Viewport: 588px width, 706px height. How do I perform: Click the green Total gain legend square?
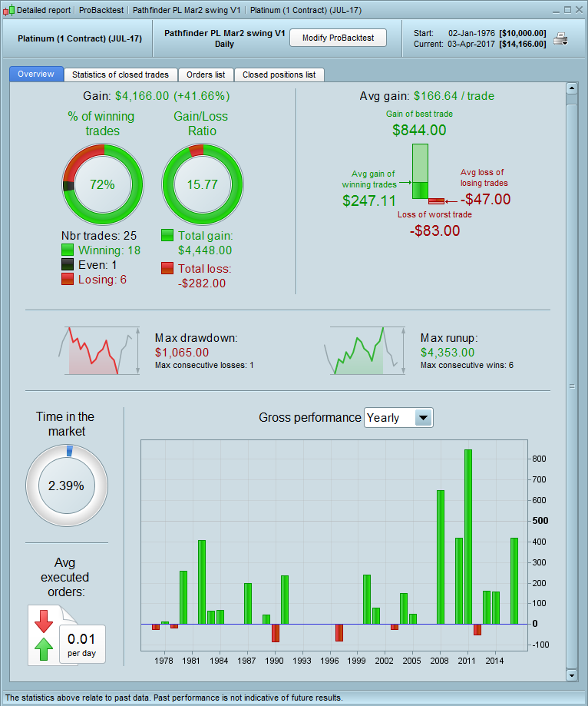(167, 236)
